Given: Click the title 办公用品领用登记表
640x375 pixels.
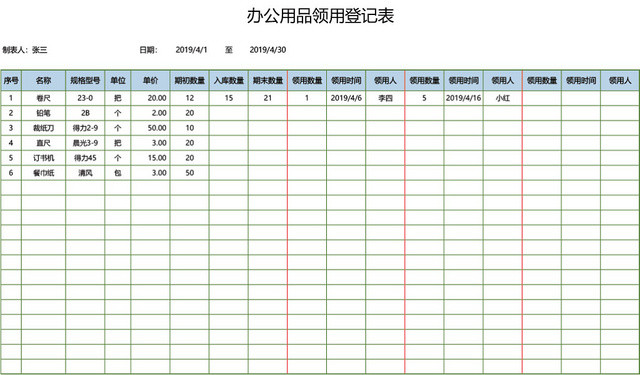Looking at the screenshot, I should pyautogui.click(x=320, y=16).
